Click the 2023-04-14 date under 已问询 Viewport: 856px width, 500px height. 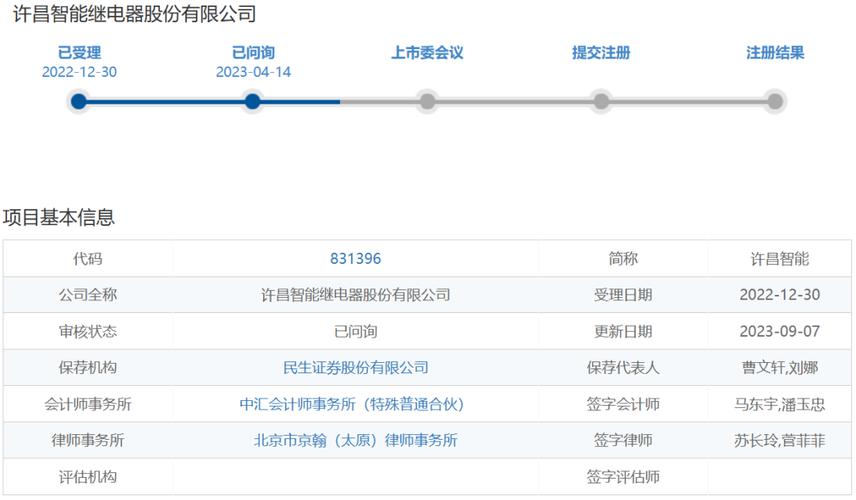[253, 72]
